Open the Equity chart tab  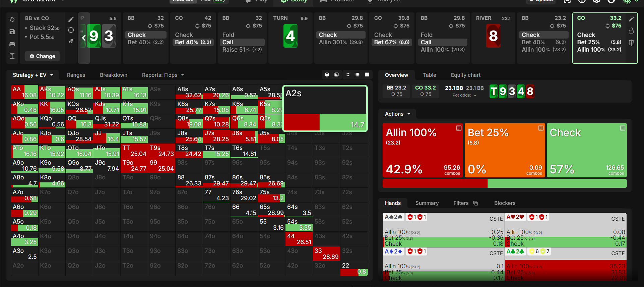click(465, 75)
